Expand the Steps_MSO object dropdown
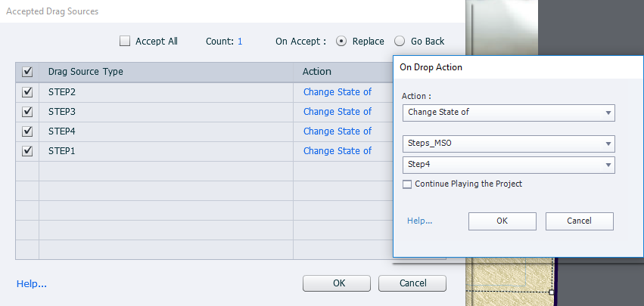This screenshot has width=644, height=306. coord(509,144)
